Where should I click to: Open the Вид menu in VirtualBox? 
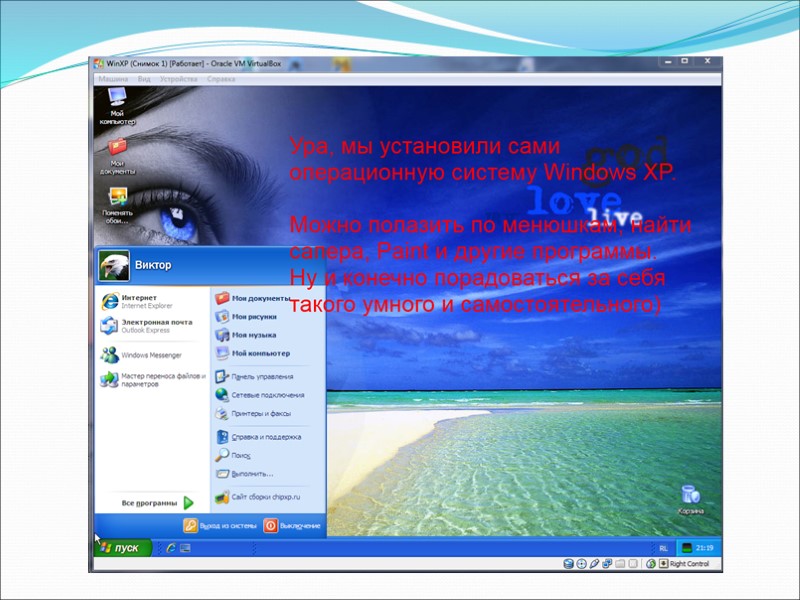(144, 79)
